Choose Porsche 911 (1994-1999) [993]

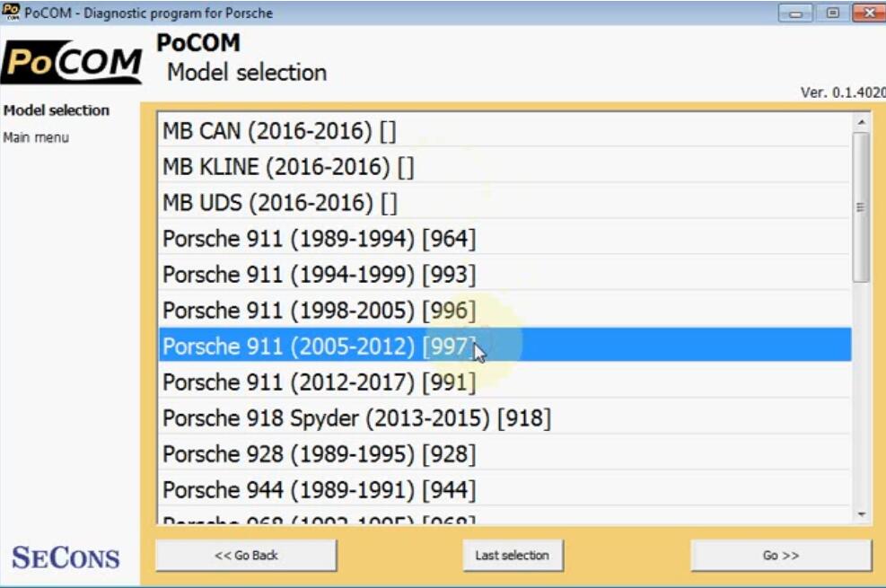[504, 275]
